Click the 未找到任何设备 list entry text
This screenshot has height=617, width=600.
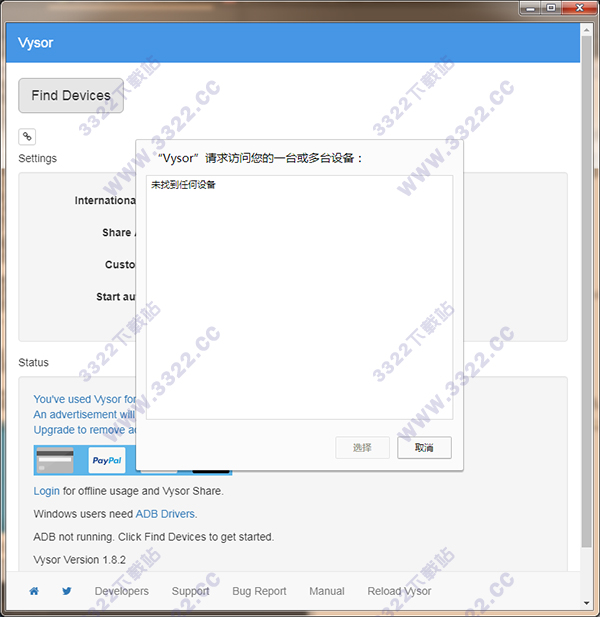pyautogui.click(x=183, y=185)
